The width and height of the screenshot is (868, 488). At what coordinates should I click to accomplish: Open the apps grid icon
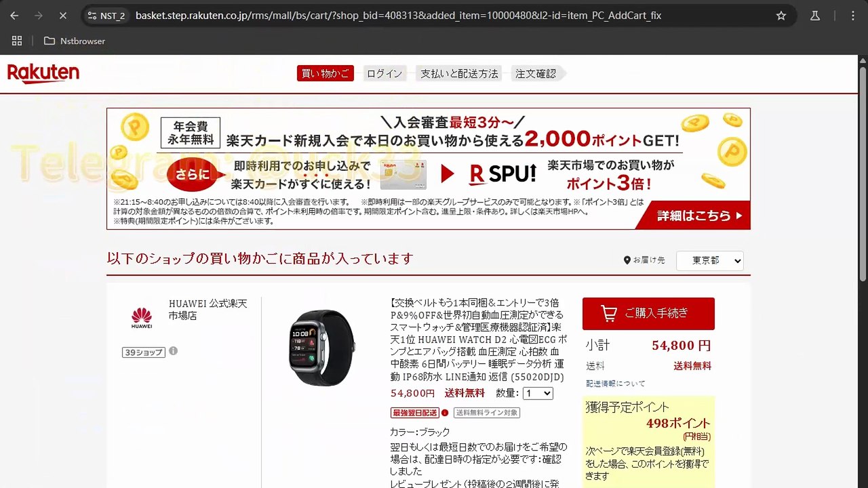tap(17, 41)
